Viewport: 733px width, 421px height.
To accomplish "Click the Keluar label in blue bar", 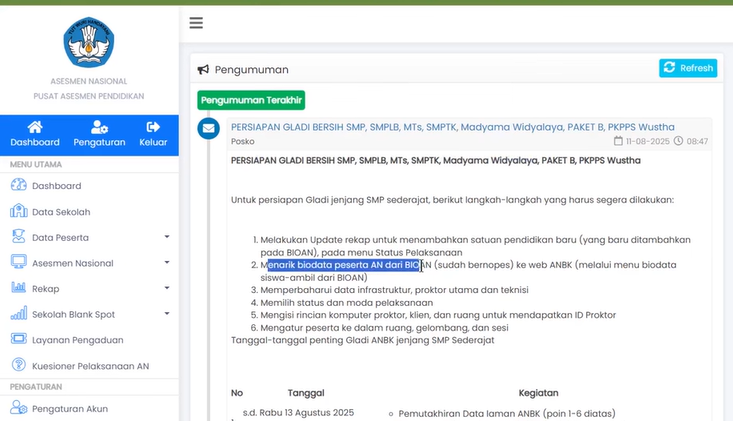I will (153, 142).
